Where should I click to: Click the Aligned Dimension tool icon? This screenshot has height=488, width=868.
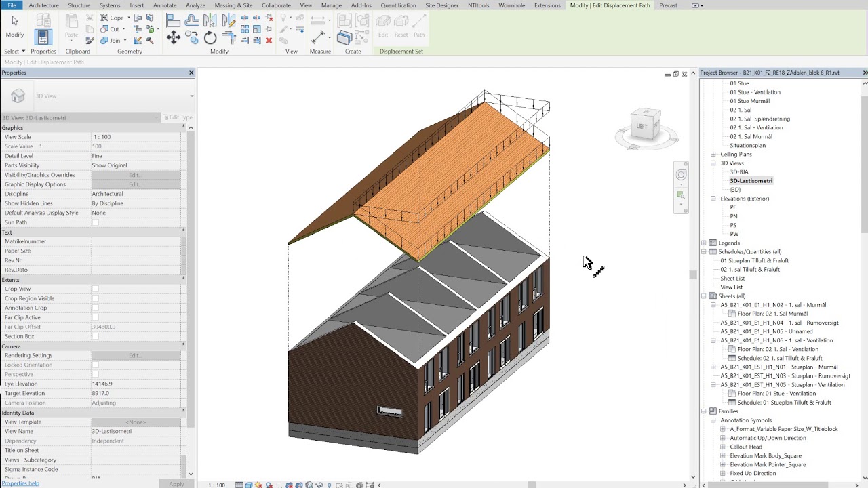tap(317, 38)
